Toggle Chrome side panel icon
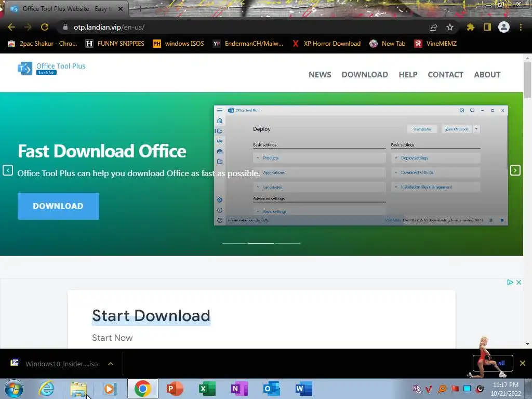 click(x=487, y=27)
